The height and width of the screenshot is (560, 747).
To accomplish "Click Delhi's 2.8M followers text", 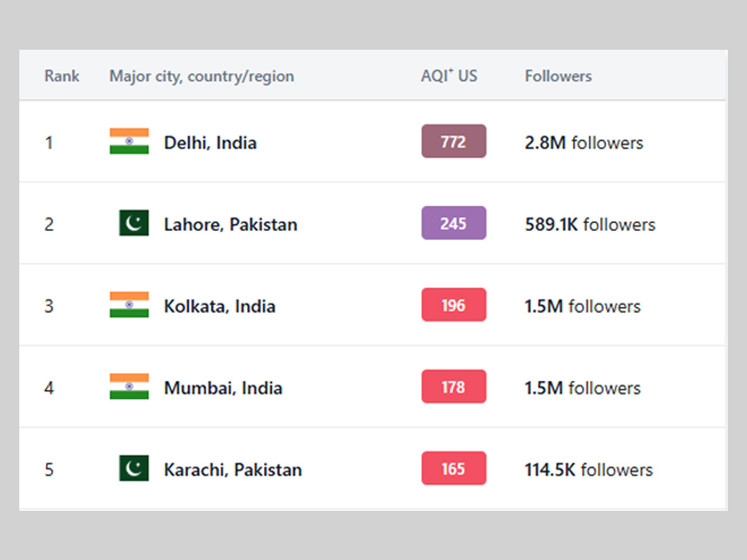I will coord(583,142).
